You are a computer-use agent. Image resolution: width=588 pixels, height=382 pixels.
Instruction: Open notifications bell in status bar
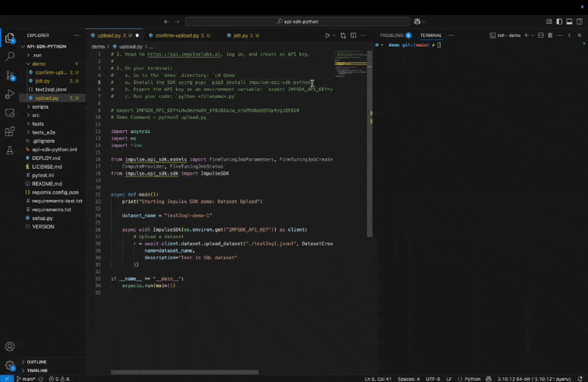[580, 379]
